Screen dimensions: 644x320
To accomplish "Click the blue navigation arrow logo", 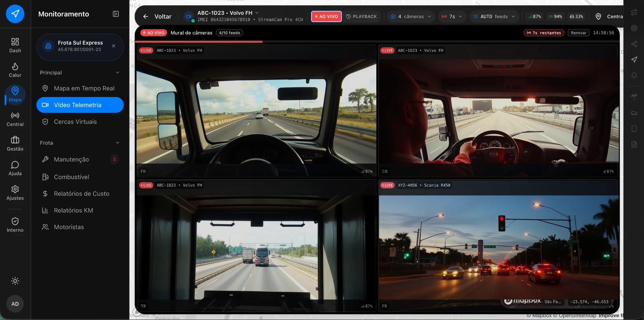I will pyautogui.click(x=15, y=14).
